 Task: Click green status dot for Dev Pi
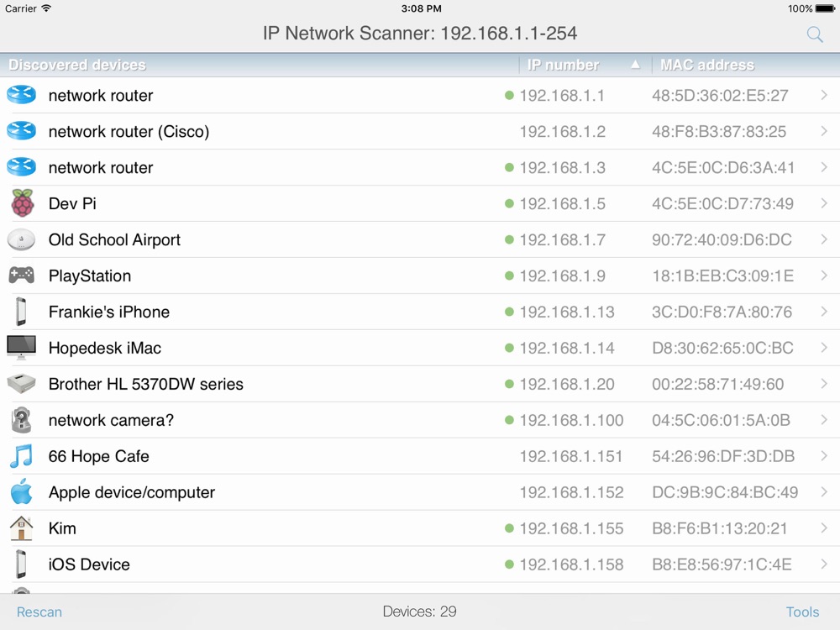pyautogui.click(x=510, y=203)
